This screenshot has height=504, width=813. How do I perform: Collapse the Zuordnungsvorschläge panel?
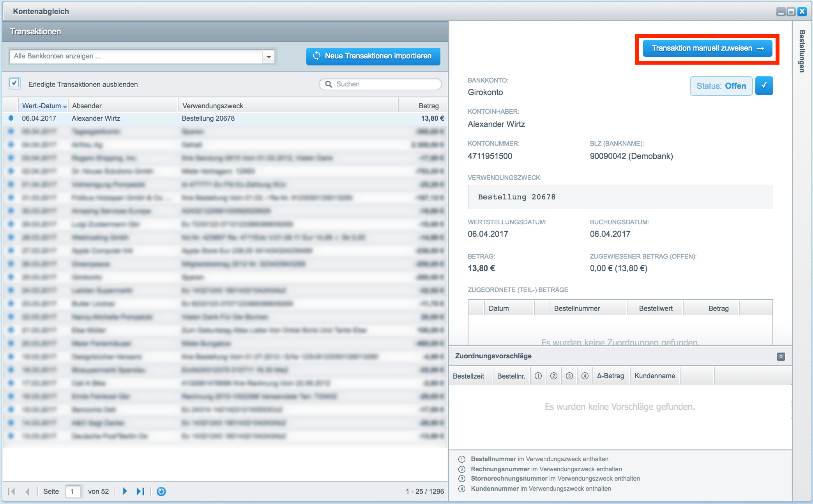click(781, 356)
